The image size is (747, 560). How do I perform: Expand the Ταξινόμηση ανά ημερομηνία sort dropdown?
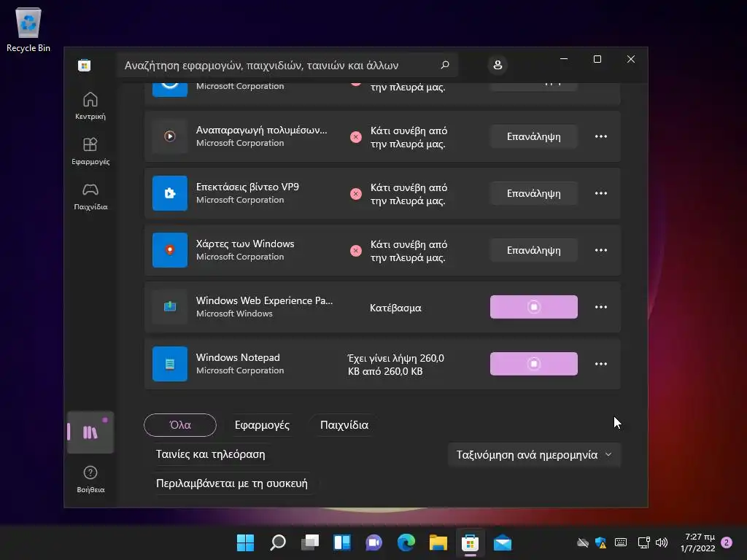(x=534, y=455)
